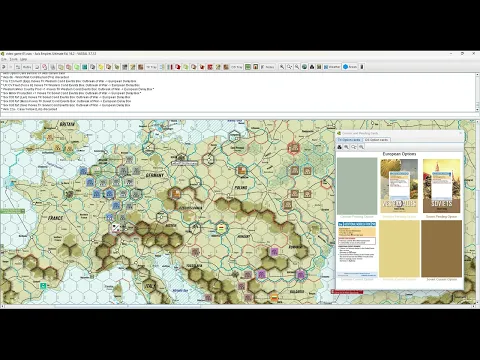Select the German Pending Option card

pos(357,186)
